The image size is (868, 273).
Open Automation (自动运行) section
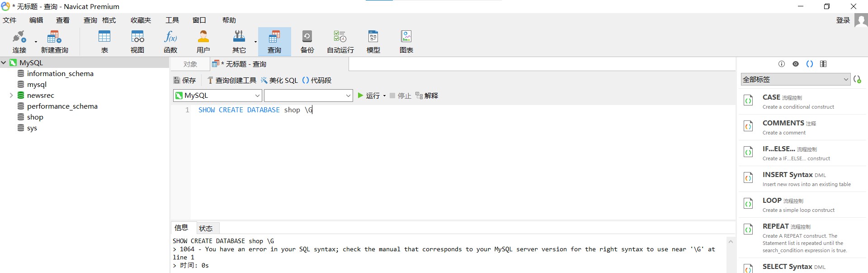[340, 42]
